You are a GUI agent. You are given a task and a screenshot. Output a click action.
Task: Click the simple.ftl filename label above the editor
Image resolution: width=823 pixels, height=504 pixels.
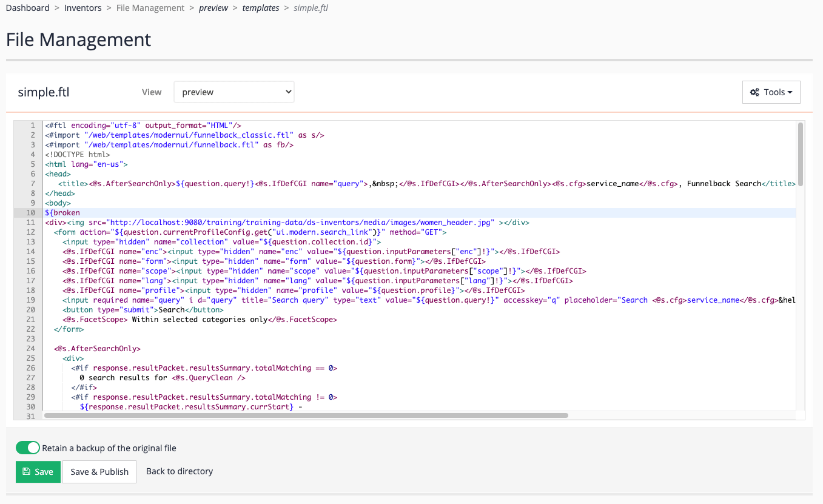pos(43,92)
